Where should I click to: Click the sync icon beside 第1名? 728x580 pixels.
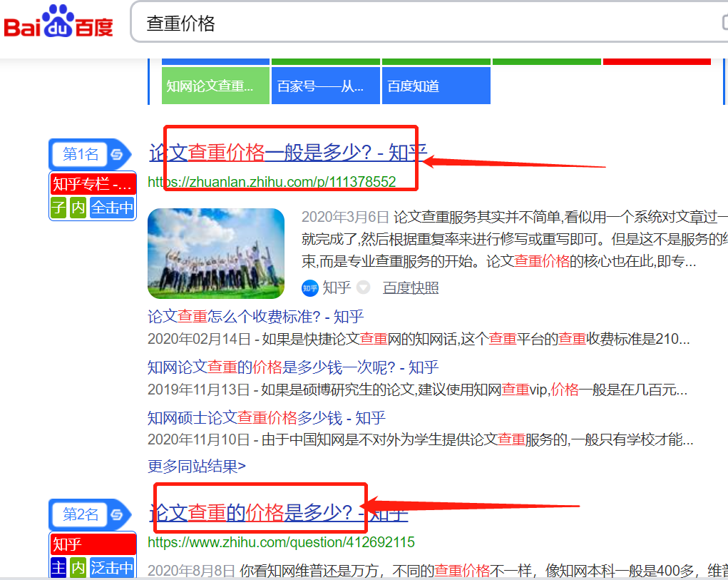coord(118,154)
